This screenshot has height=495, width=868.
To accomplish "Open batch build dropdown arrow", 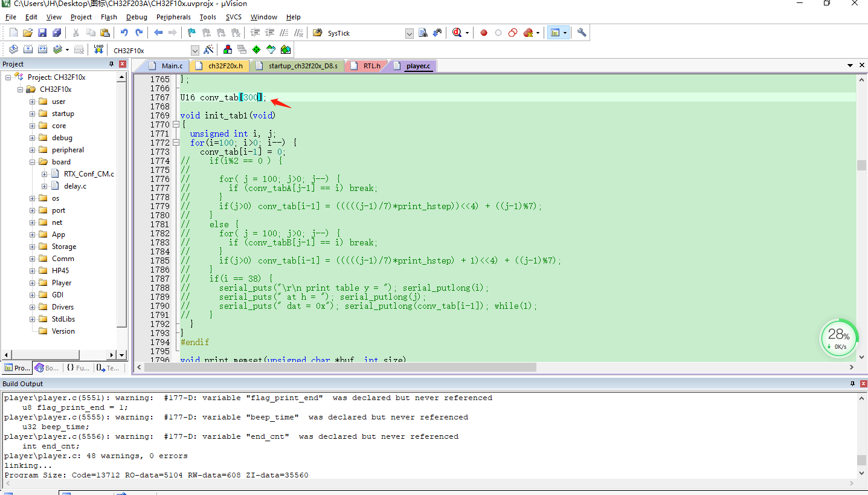I will [67, 50].
